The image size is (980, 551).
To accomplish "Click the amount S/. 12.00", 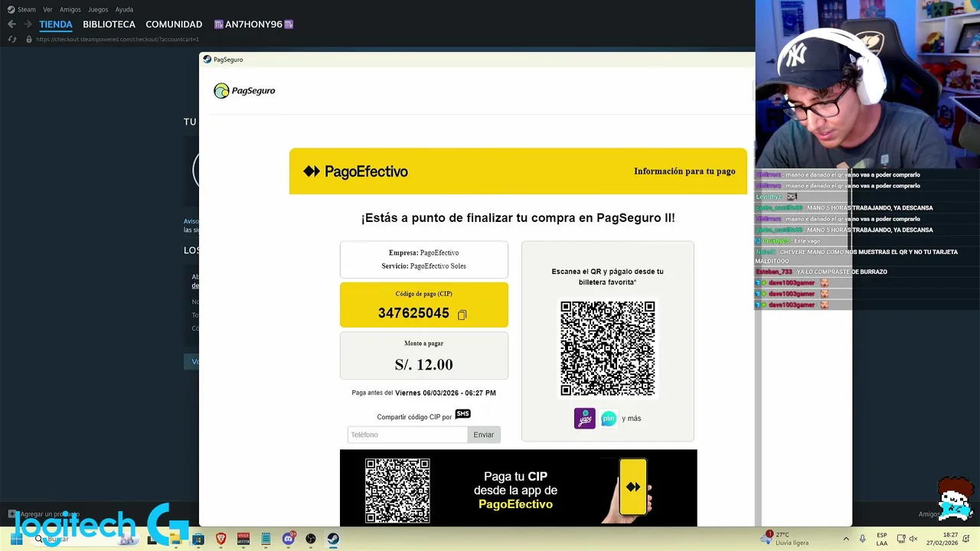I will coord(424,365).
